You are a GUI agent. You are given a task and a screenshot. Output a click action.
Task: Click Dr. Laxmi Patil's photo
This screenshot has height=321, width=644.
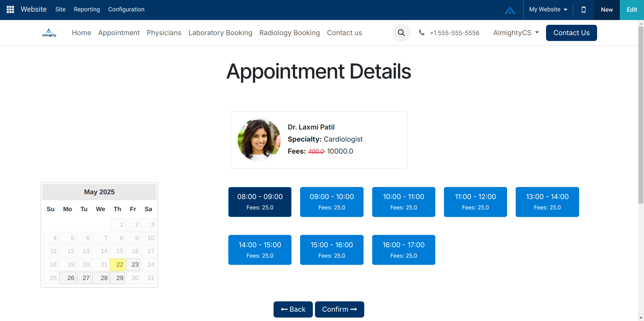pyautogui.click(x=259, y=140)
